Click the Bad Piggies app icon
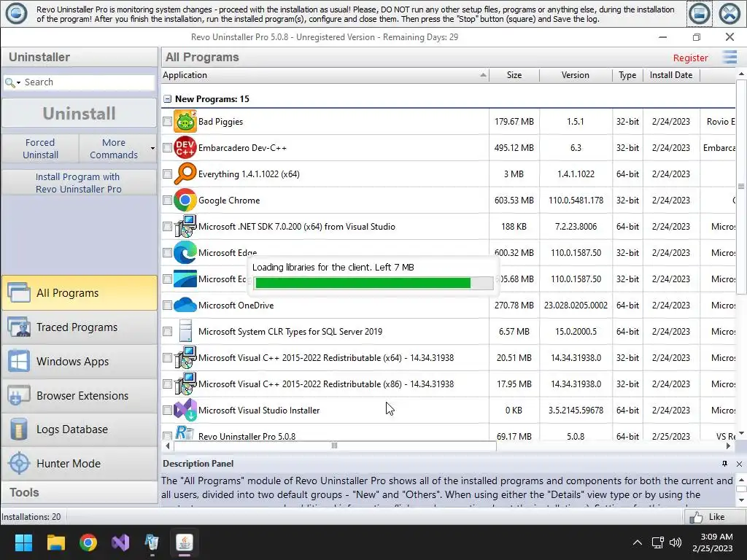The image size is (747, 560). coord(185,122)
